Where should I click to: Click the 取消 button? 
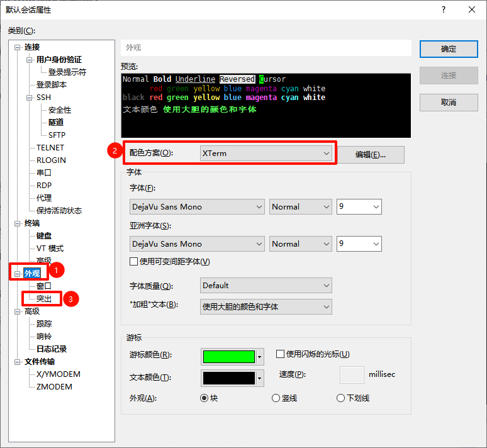pos(449,103)
